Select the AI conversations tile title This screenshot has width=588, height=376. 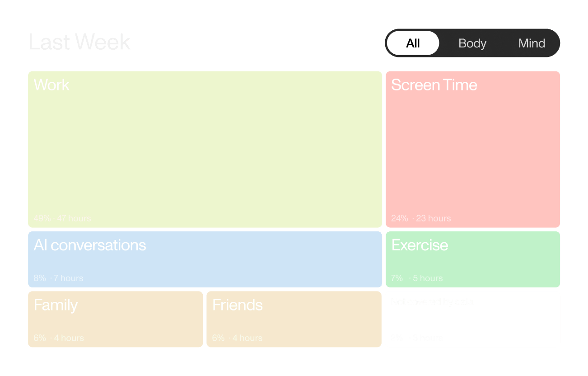[90, 245]
